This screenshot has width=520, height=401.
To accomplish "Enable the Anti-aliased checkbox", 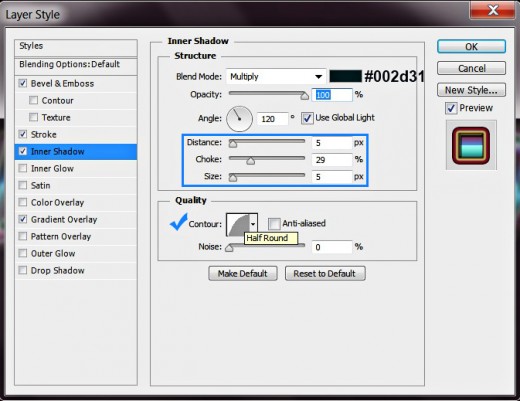I will (x=274, y=224).
